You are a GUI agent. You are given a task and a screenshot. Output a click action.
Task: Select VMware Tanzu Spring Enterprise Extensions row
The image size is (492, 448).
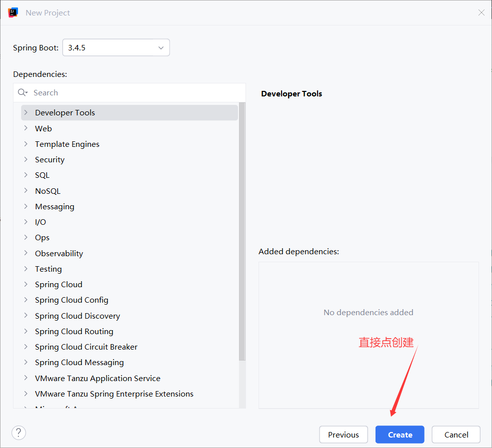click(x=129, y=394)
